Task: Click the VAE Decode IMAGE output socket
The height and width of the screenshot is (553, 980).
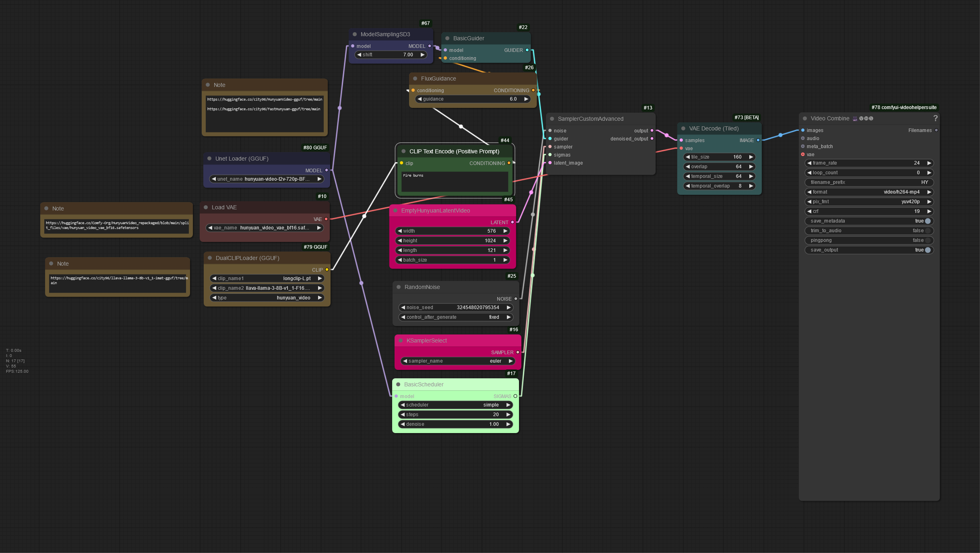Action: click(758, 140)
